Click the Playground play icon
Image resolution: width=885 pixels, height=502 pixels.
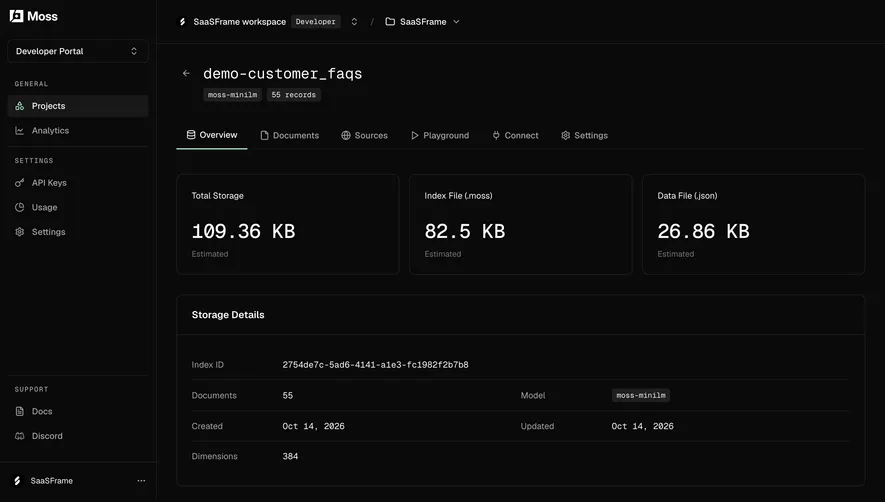[x=415, y=136]
